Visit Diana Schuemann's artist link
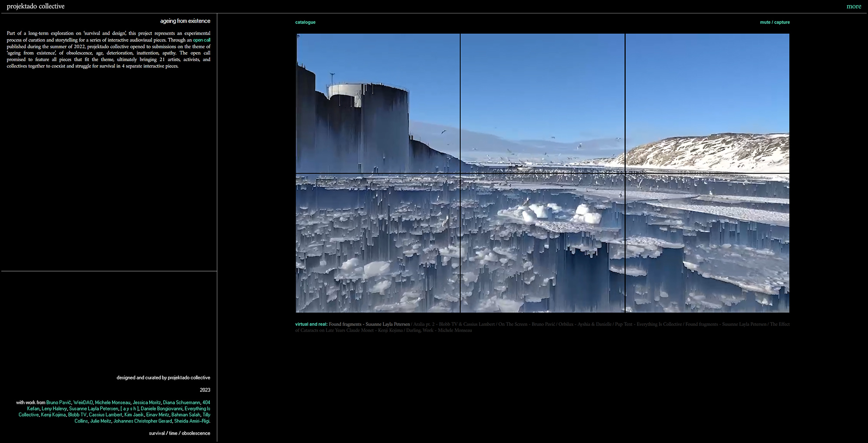 (181, 403)
